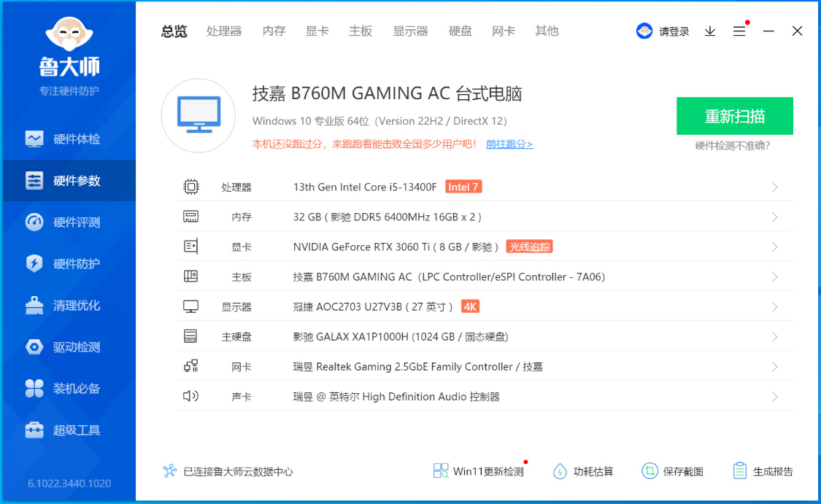Click the desktop computer icon
The image size is (821, 504).
pyautogui.click(x=198, y=116)
